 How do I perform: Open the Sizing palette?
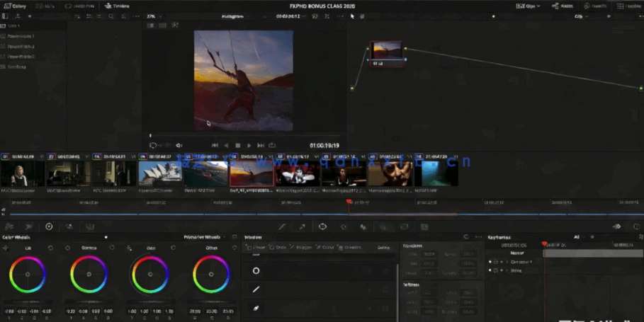[404, 226]
